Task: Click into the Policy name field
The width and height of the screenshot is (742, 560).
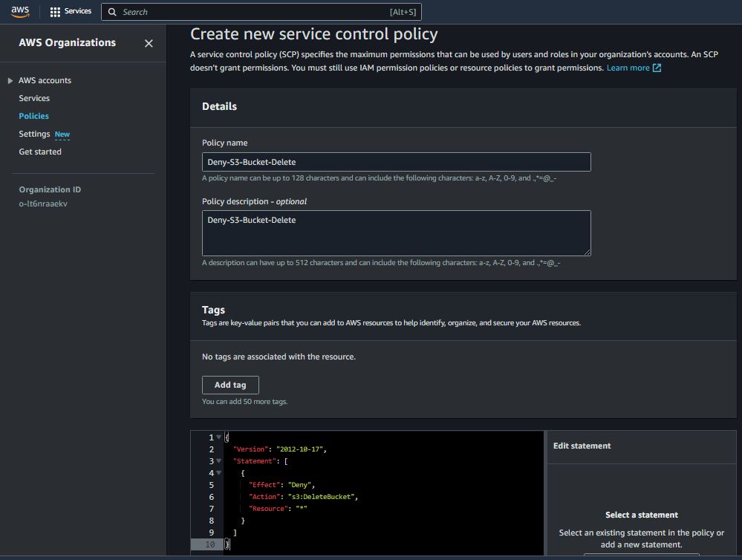Action: (396, 162)
